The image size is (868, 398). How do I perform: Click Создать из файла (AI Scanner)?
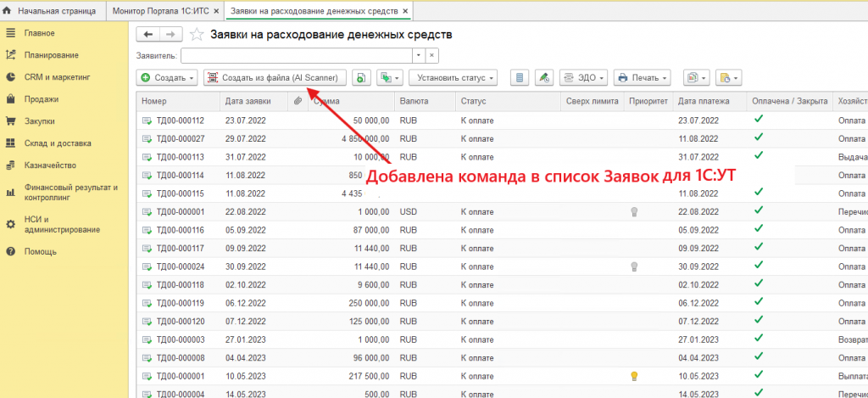(275, 77)
